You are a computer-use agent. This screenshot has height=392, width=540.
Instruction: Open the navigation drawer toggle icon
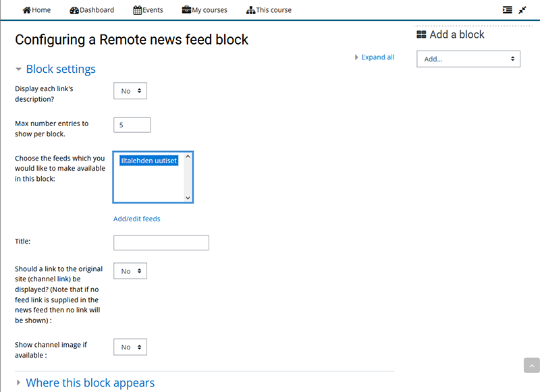[508, 9]
